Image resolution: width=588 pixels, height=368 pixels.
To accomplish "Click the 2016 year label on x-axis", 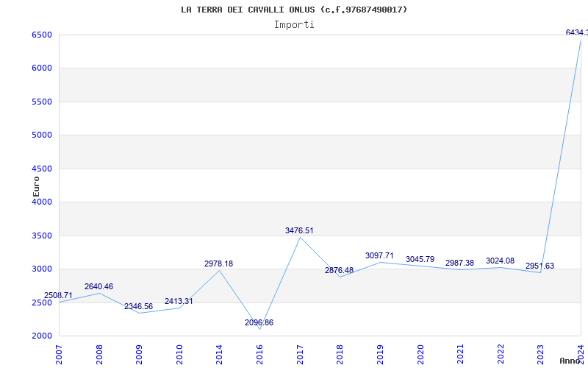I will point(260,355).
